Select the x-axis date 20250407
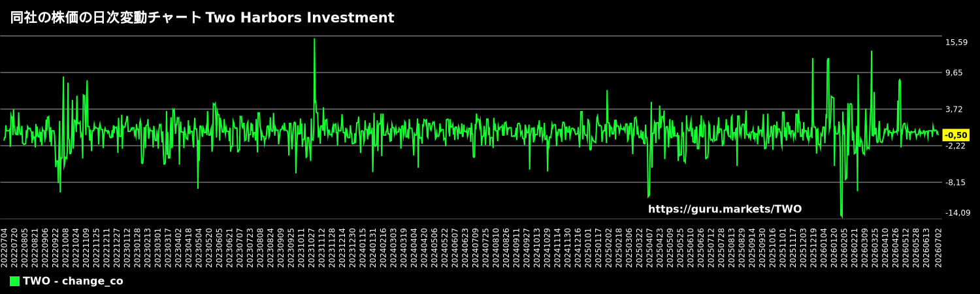The width and height of the screenshot is (980, 294). click(x=649, y=248)
